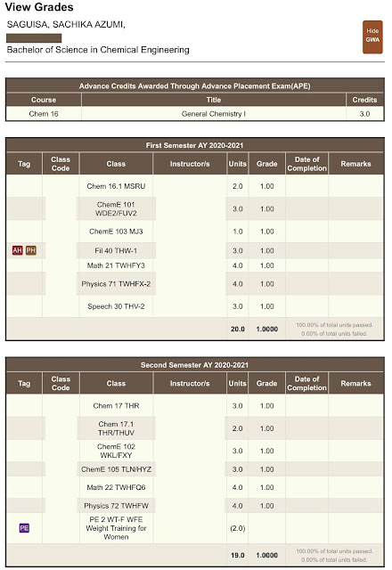Image resolution: width=392 pixels, height=570 pixels.
Task: Click the Fil 40 THW-1 class entry
Action: point(116,251)
